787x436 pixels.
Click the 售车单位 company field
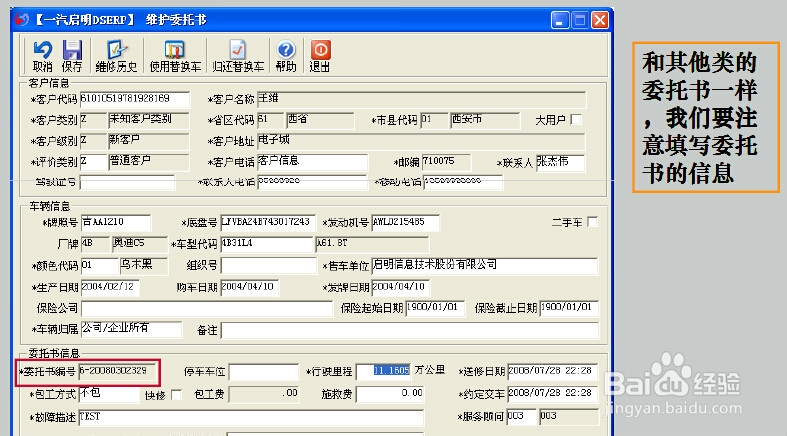[485, 265]
